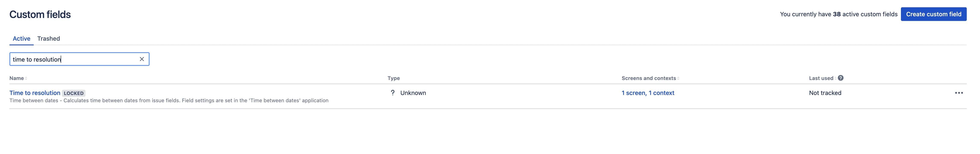Click the question mark icon before Unknown type
Screen dimensions: 980x154
click(393, 93)
